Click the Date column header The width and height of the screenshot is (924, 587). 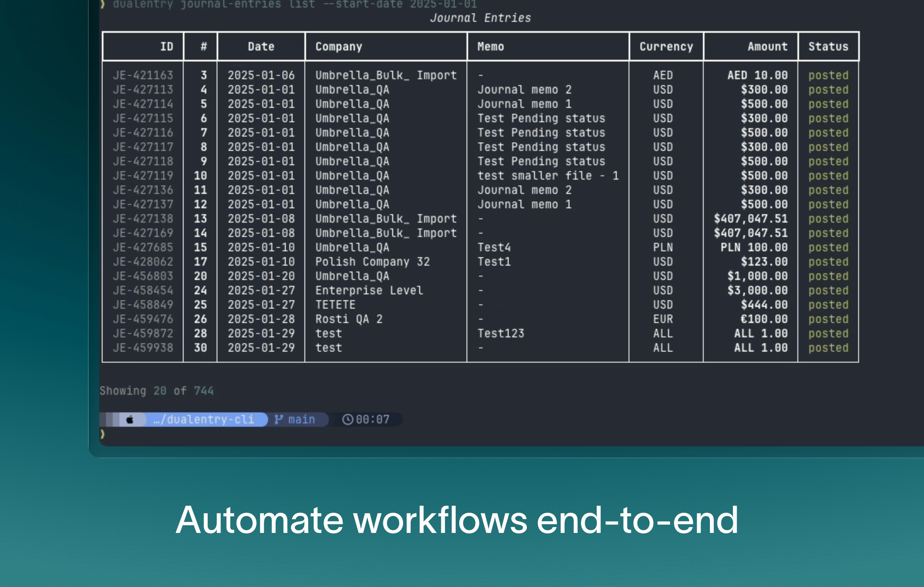point(261,46)
